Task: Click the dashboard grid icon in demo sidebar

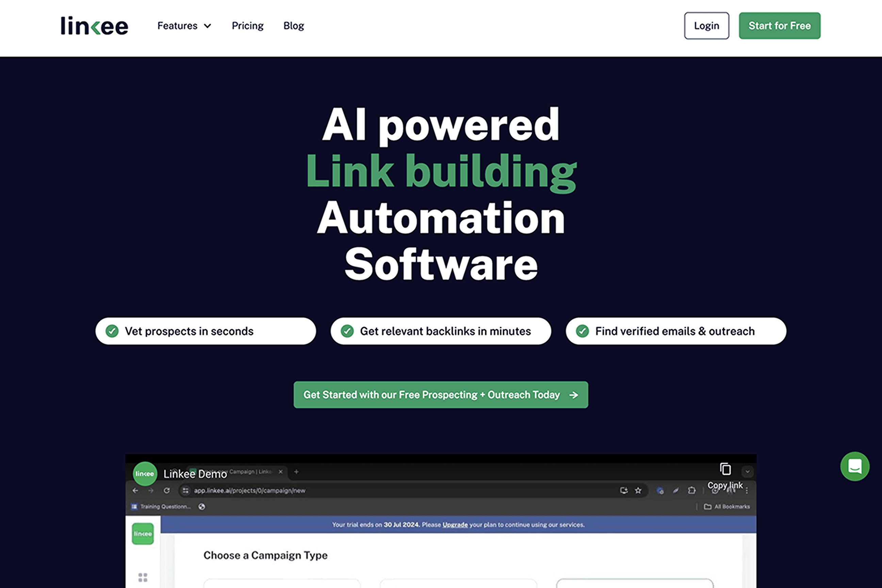Action: tap(143, 577)
